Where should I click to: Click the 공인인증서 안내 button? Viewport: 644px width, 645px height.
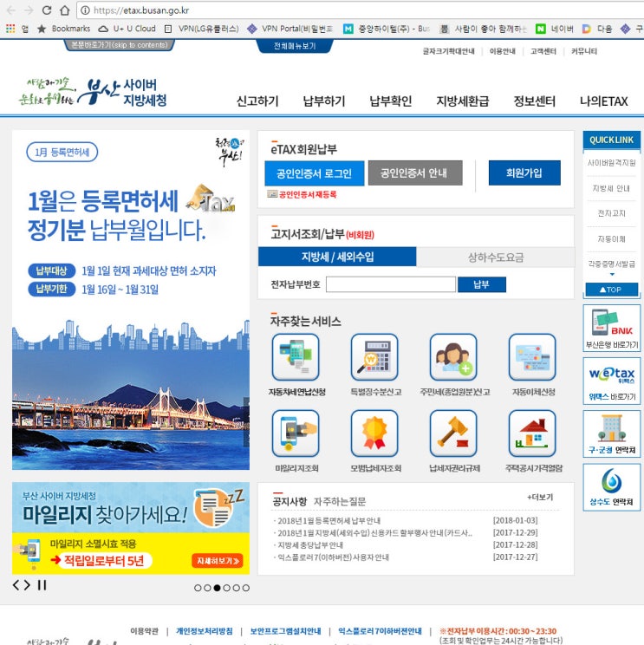[x=415, y=173]
